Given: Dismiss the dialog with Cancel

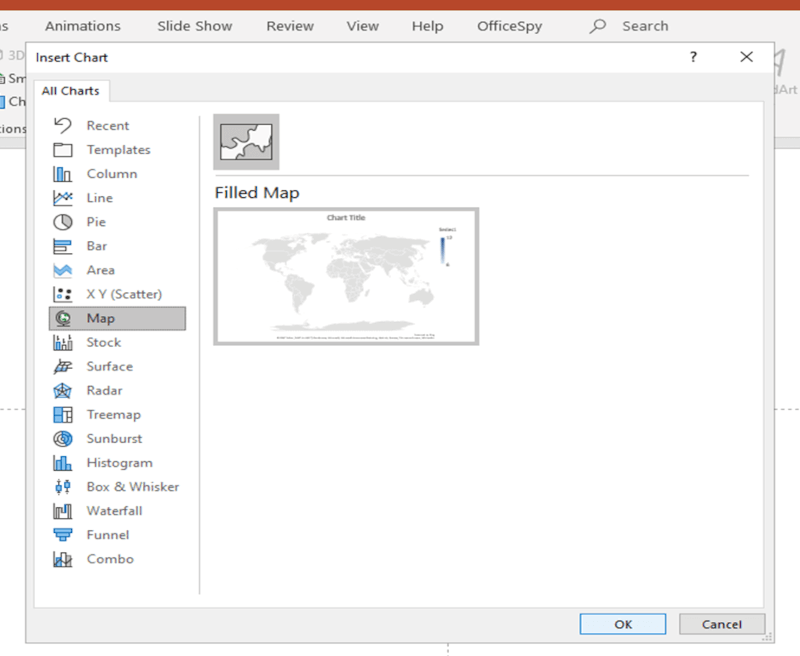Looking at the screenshot, I should [x=722, y=623].
